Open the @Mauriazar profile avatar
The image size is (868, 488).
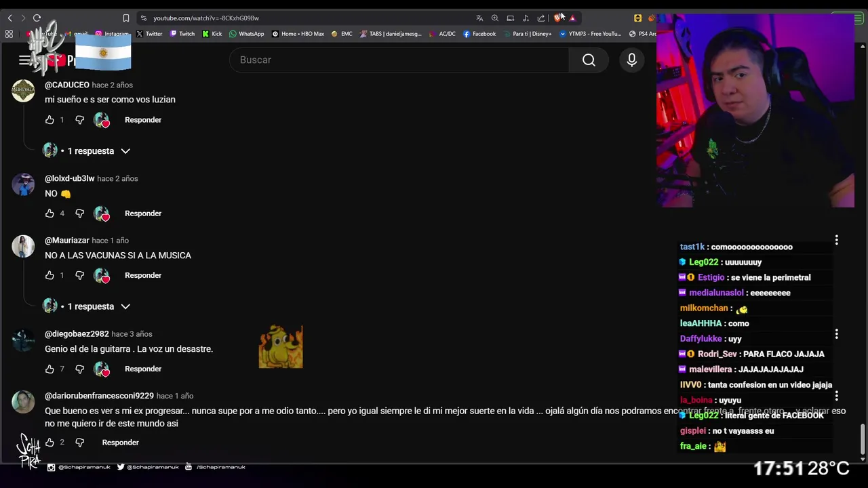click(x=23, y=246)
